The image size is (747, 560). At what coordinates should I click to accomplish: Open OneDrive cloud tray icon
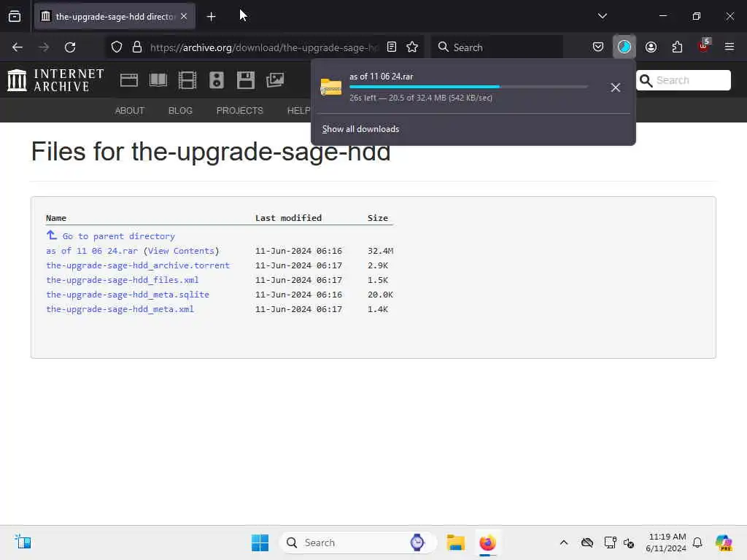[x=587, y=542]
